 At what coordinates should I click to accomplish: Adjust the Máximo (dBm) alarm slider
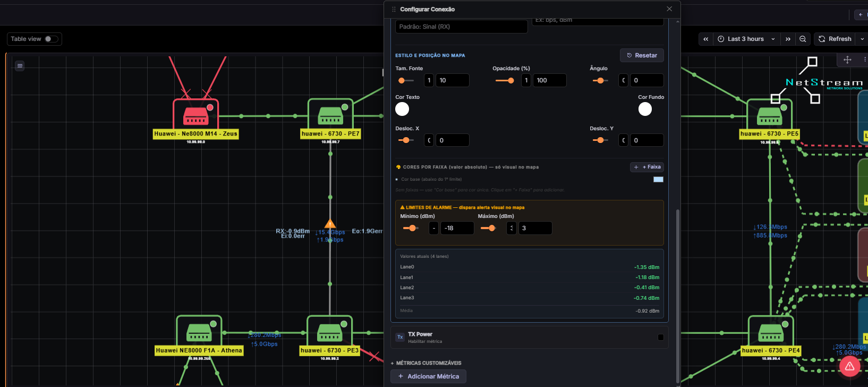(488, 228)
